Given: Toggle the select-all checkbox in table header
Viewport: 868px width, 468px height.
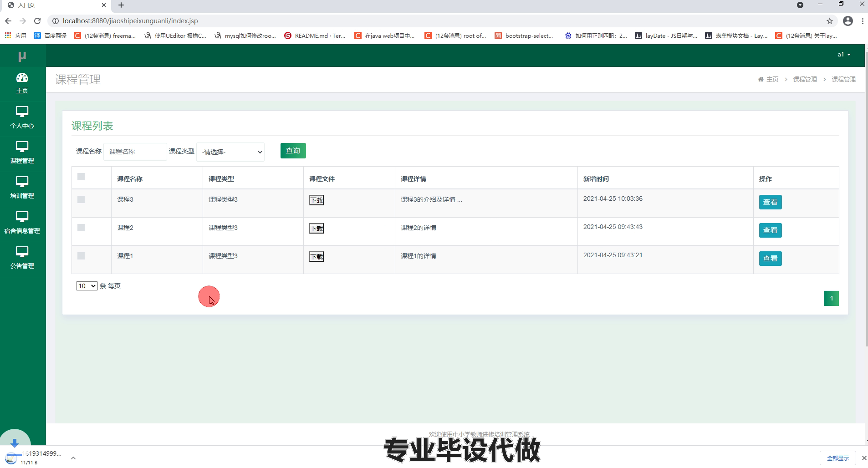Looking at the screenshot, I should pos(81,177).
